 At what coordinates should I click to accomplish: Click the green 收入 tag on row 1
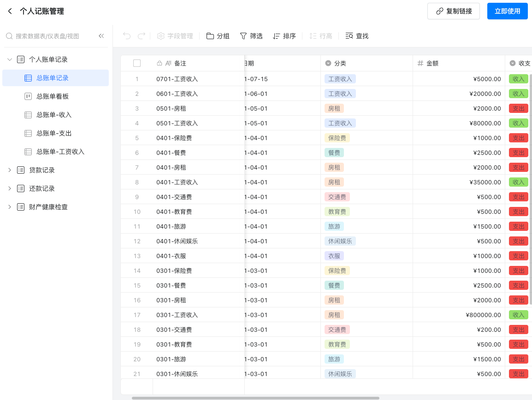(519, 79)
